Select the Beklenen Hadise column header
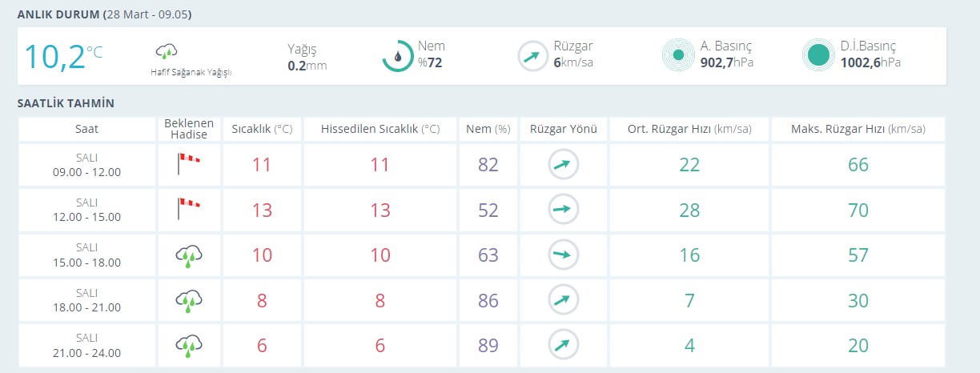 pyautogui.click(x=189, y=129)
